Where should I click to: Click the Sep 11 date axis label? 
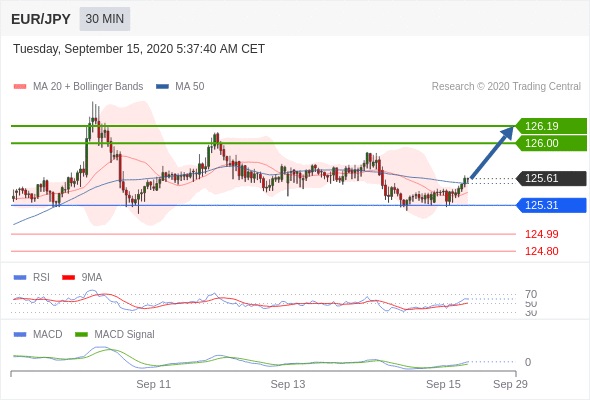153,384
